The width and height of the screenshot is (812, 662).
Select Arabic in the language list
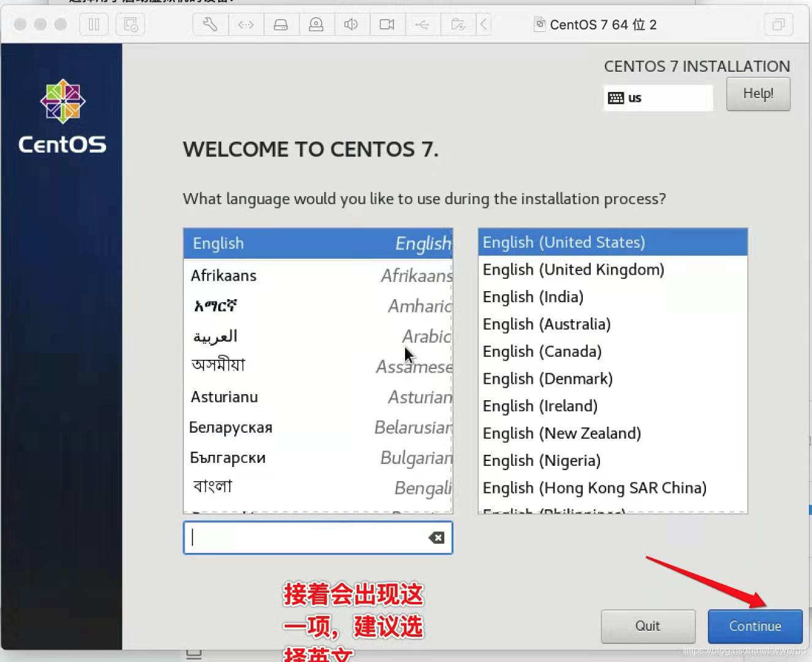tap(318, 336)
